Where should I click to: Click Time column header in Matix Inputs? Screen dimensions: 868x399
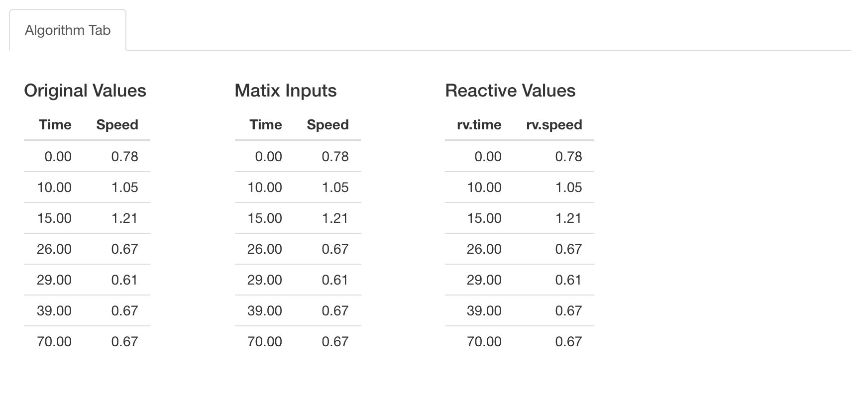(266, 124)
